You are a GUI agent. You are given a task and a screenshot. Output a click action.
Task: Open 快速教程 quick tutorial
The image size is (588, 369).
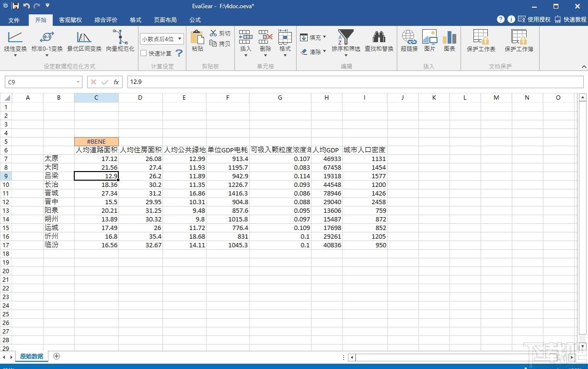571,20
